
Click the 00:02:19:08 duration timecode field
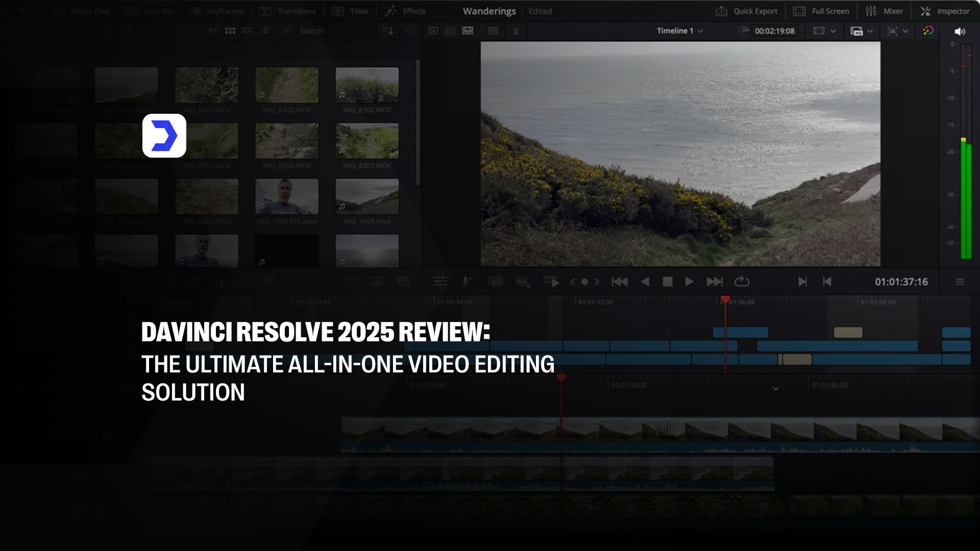(x=774, y=31)
